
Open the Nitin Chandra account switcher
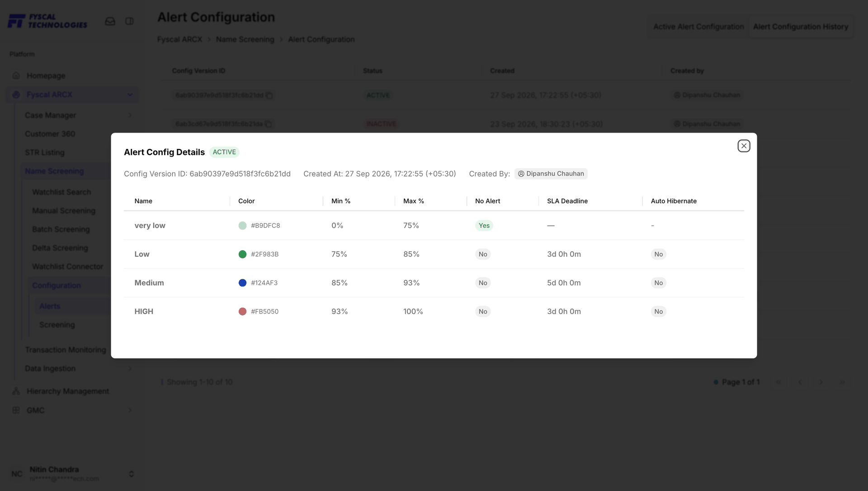pyautogui.click(x=131, y=474)
